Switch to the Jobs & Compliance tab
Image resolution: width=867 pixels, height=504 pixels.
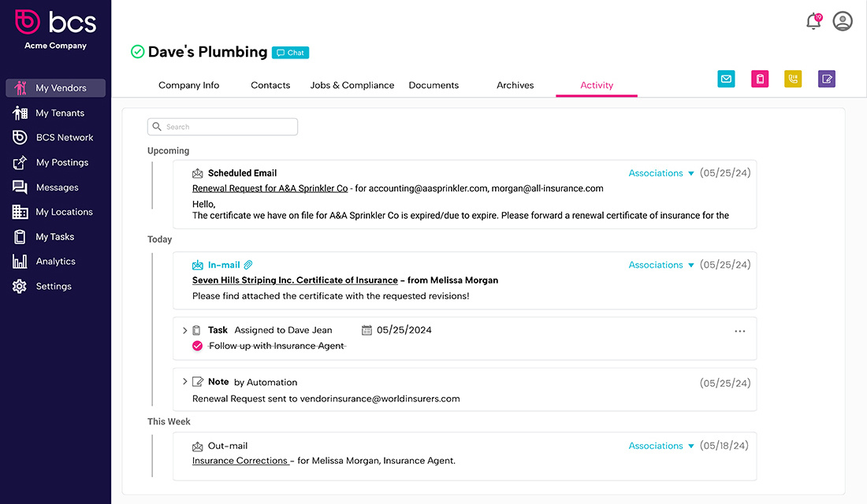tap(352, 85)
